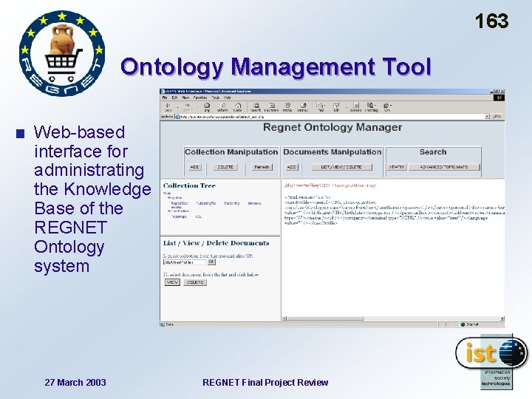
Task: Select the TopicMaps collection link
Action: coord(179,216)
